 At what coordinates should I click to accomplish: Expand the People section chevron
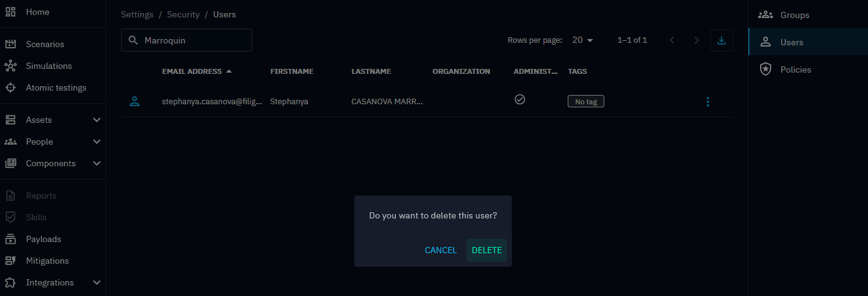pos(96,142)
